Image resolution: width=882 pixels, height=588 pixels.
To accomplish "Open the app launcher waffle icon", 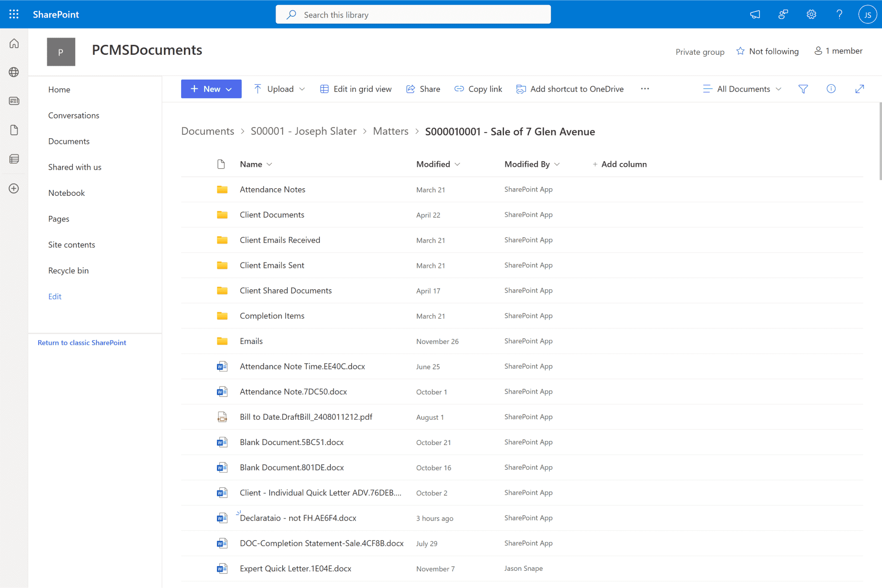I will coord(14,14).
